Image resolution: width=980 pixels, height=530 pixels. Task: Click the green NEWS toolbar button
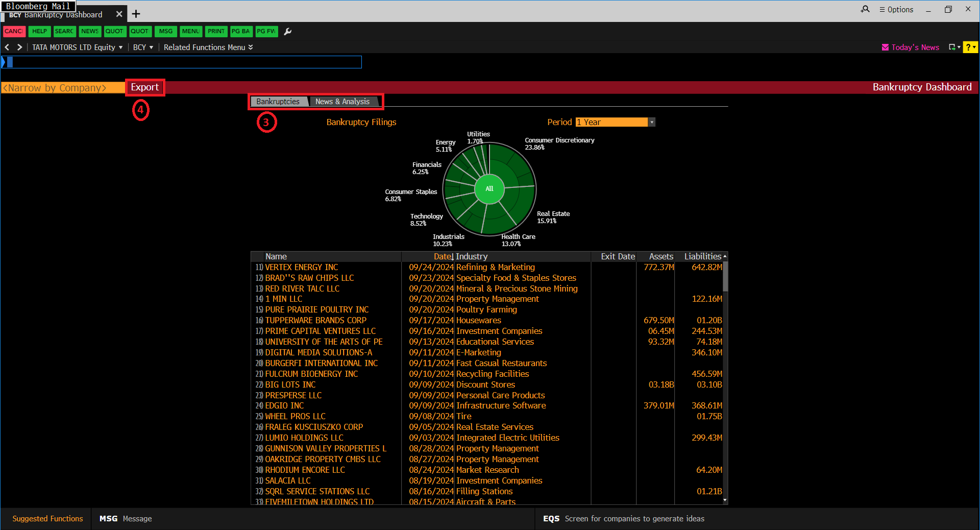tap(90, 31)
